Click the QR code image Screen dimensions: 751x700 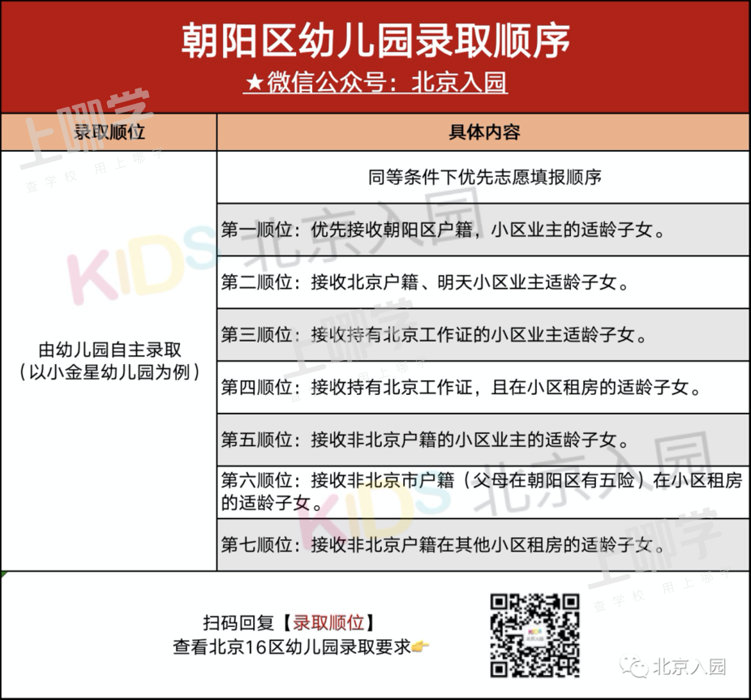click(535, 635)
